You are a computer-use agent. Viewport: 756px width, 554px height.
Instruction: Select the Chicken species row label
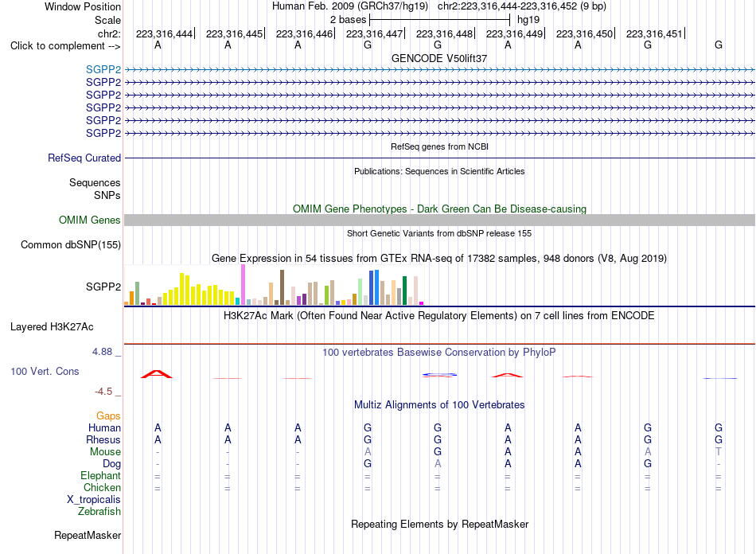click(102, 487)
